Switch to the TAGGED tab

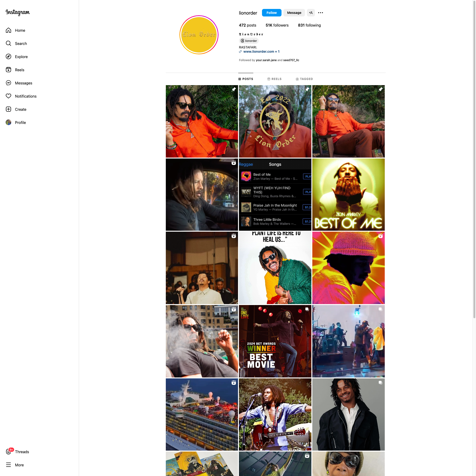304,79
